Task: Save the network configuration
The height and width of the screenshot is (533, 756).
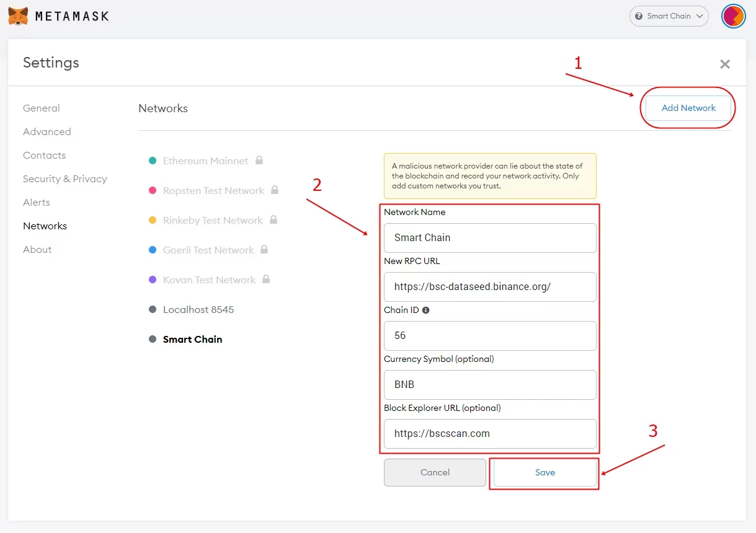Action: point(545,472)
